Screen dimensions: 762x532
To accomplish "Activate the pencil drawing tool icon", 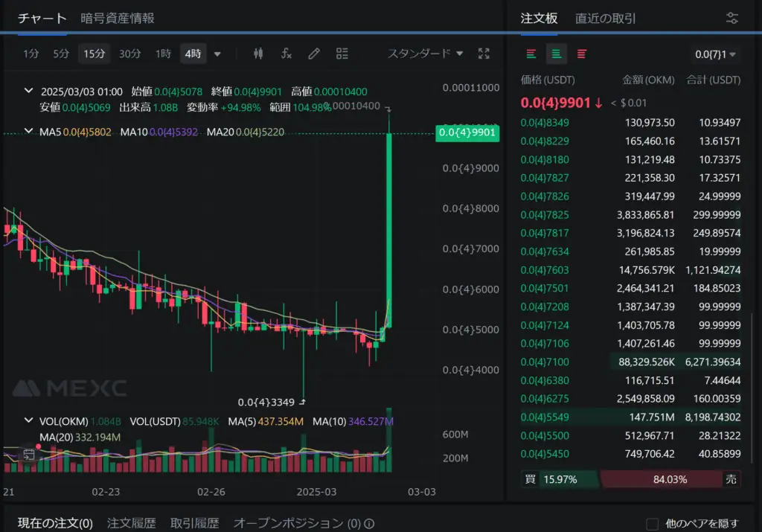I will 314,54.
